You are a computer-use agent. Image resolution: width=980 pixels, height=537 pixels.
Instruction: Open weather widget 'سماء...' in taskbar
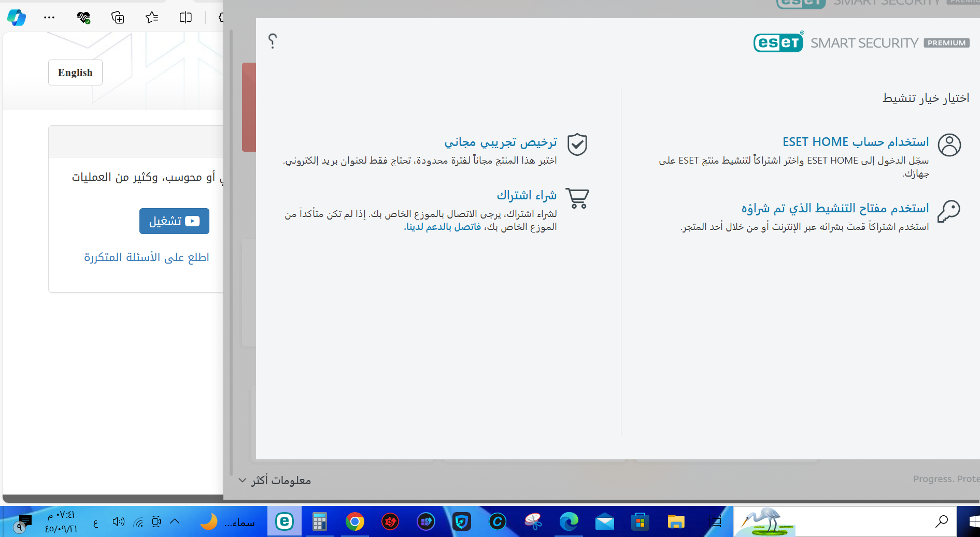228,522
